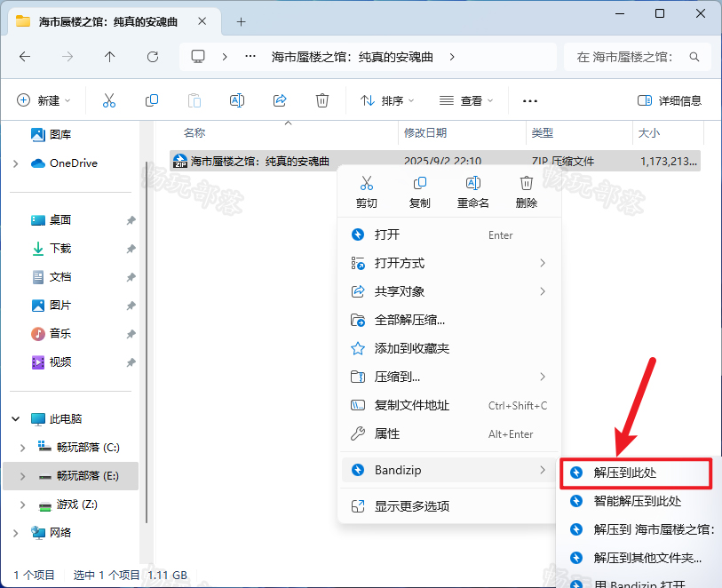Open 图库 in the sidebar

click(52, 134)
